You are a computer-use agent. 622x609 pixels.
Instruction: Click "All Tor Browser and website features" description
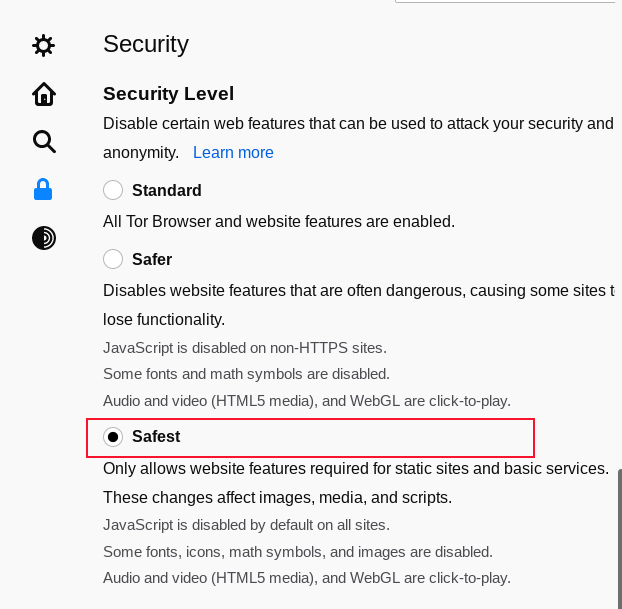(279, 221)
